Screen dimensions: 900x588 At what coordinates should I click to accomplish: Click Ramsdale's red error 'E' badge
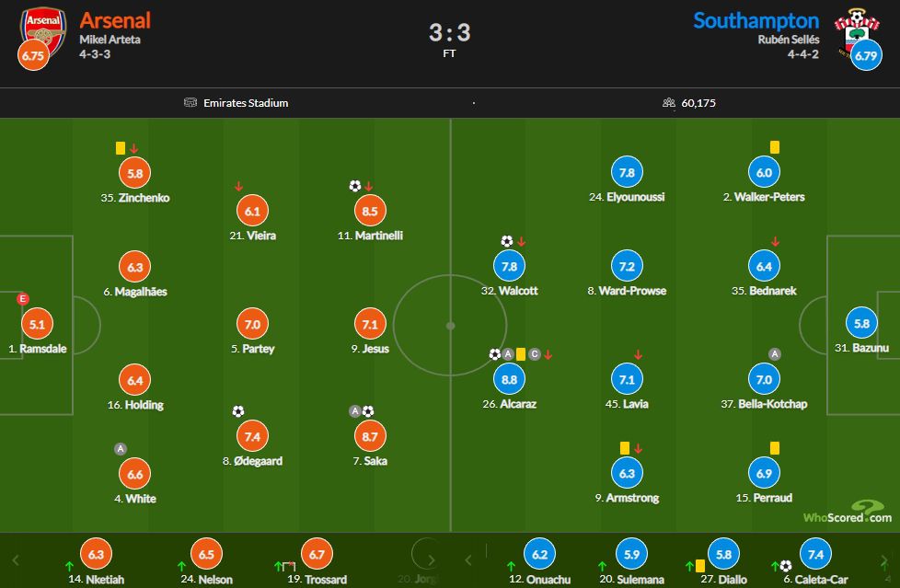point(22,298)
